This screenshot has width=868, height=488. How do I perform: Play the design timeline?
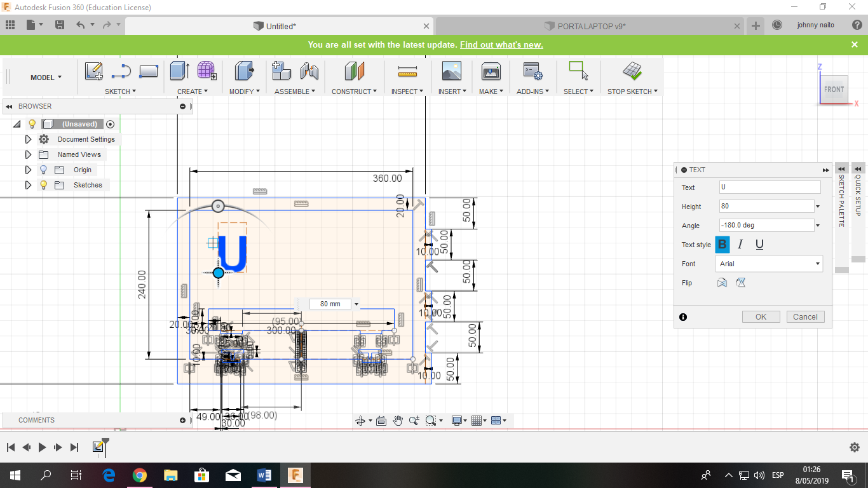[42, 447]
